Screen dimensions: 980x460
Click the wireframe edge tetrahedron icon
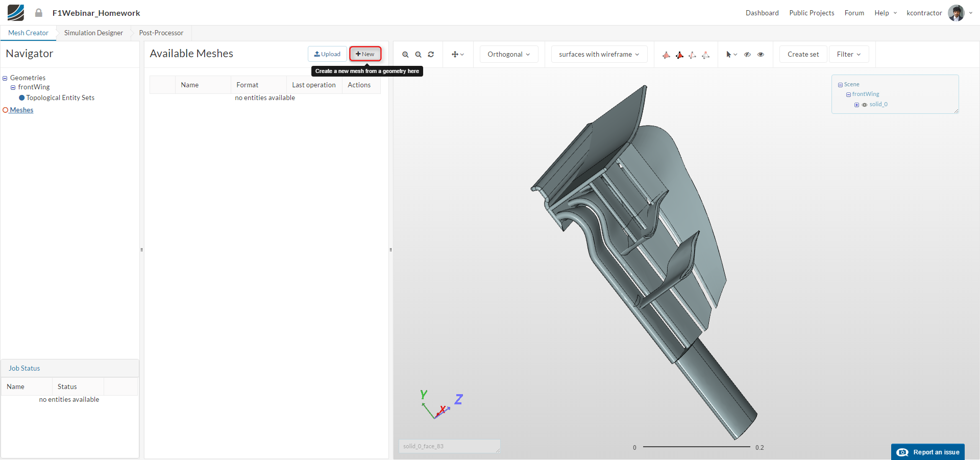(x=692, y=55)
